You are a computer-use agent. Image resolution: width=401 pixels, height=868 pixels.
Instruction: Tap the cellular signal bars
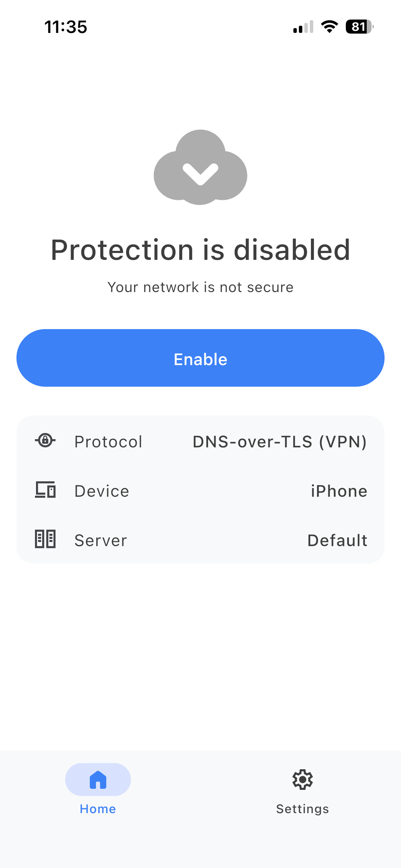pos(303,27)
